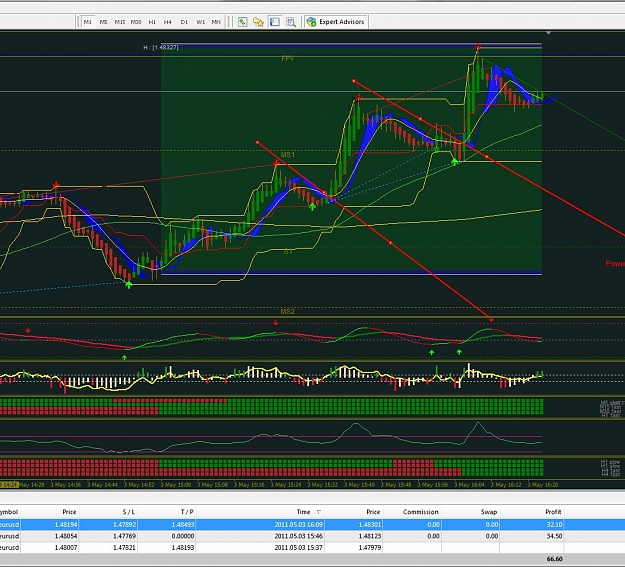The width and height of the screenshot is (625, 567).
Task: Click the Price header beside Commission column
Action: click(x=373, y=512)
